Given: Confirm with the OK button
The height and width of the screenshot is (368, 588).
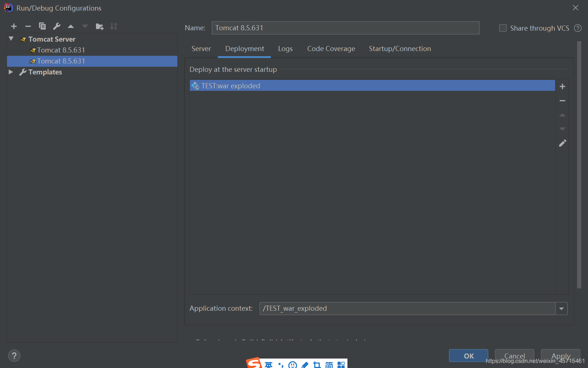Looking at the screenshot, I should click(x=469, y=356).
